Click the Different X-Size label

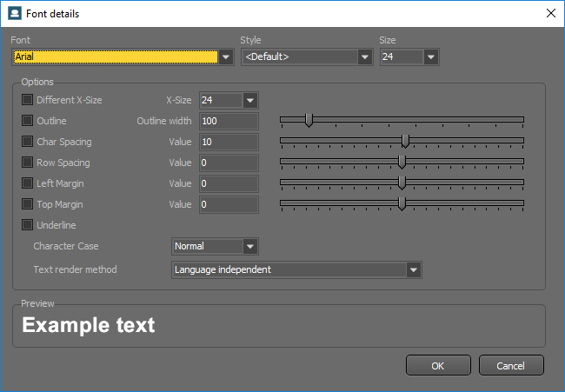click(x=70, y=100)
